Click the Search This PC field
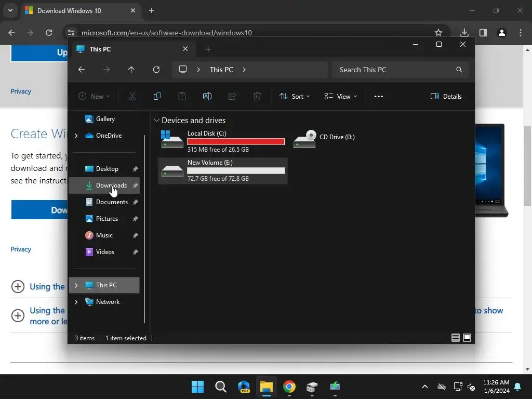This screenshot has width=532, height=399. coord(401,70)
